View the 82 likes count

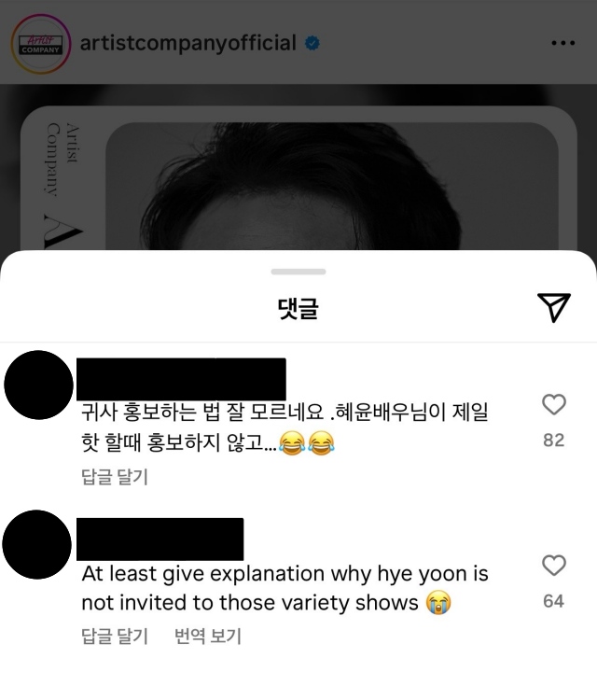(x=554, y=441)
